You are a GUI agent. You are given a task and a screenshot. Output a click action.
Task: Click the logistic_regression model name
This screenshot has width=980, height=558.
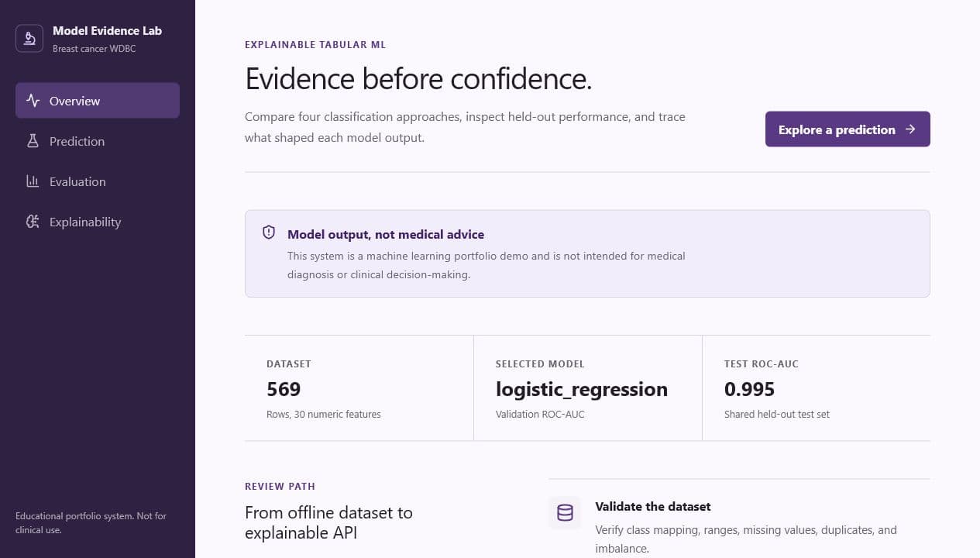point(582,389)
